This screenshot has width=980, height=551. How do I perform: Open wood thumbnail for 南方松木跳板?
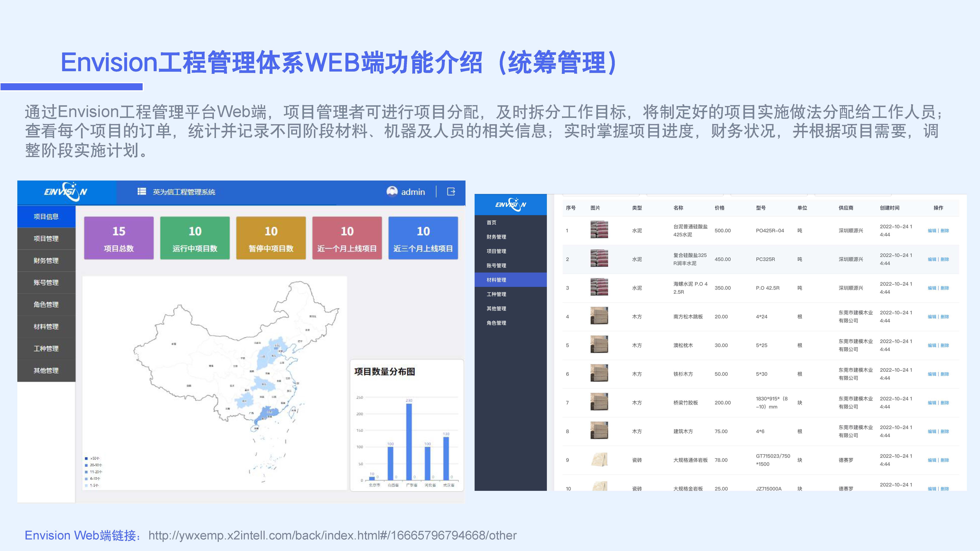[x=599, y=316]
